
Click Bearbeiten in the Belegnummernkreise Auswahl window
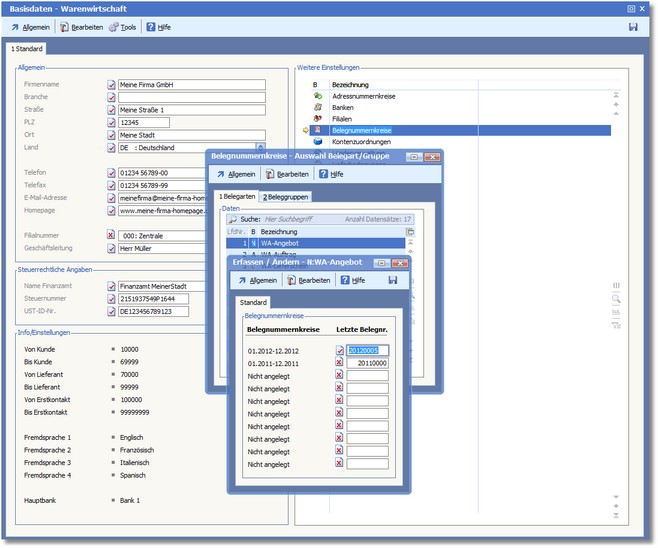click(286, 174)
